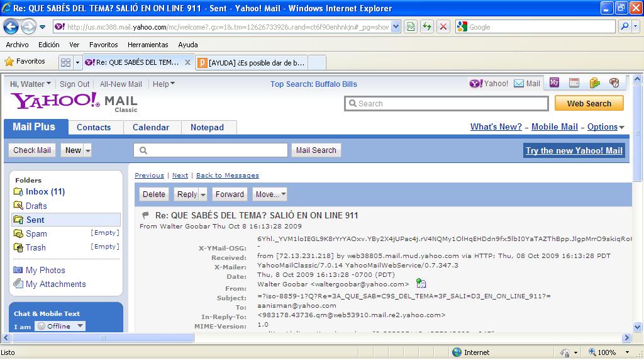
Task: Click the Mail envelope icon
Action: tap(527, 84)
